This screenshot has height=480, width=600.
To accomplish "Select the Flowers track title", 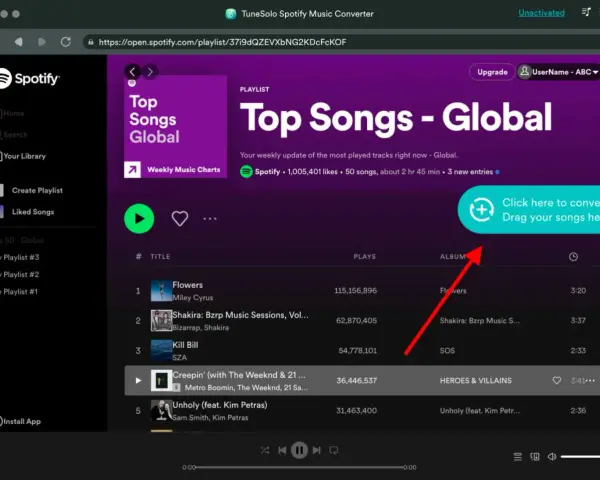I will [188, 285].
